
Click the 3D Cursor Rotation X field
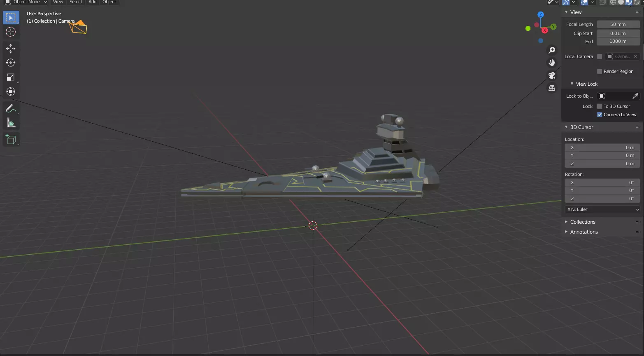click(x=602, y=183)
